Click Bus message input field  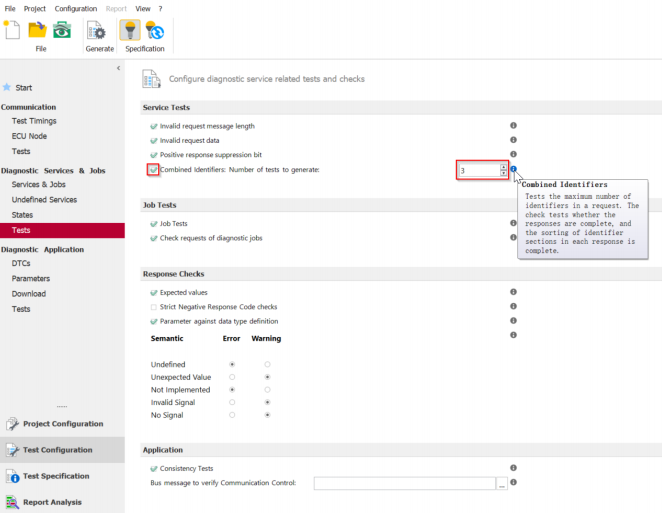[404, 483]
